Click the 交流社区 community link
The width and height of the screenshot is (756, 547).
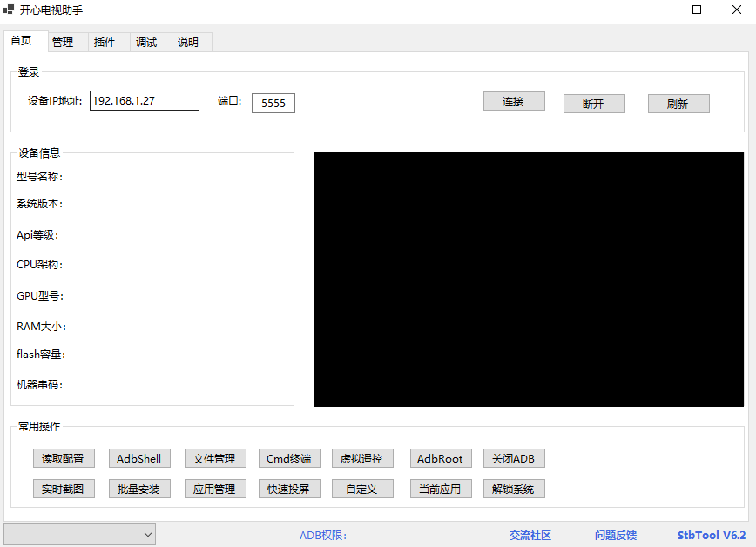[530, 535]
